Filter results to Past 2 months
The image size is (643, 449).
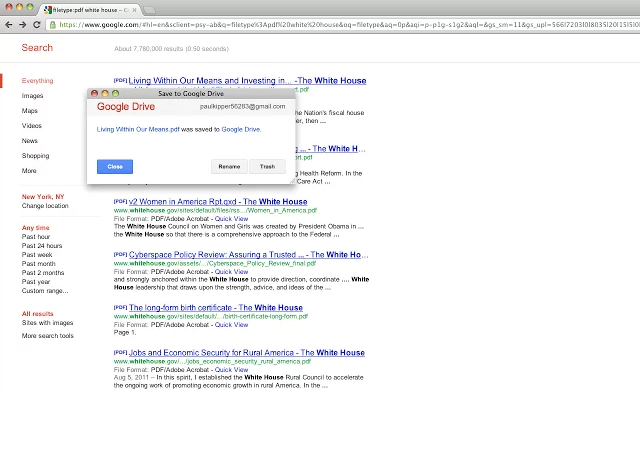43,273
